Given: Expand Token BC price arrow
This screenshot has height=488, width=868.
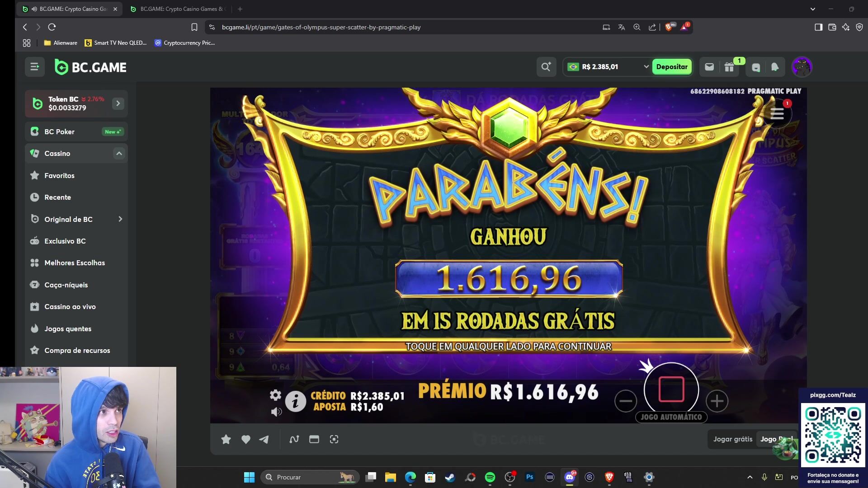Looking at the screenshot, I should [118, 103].
